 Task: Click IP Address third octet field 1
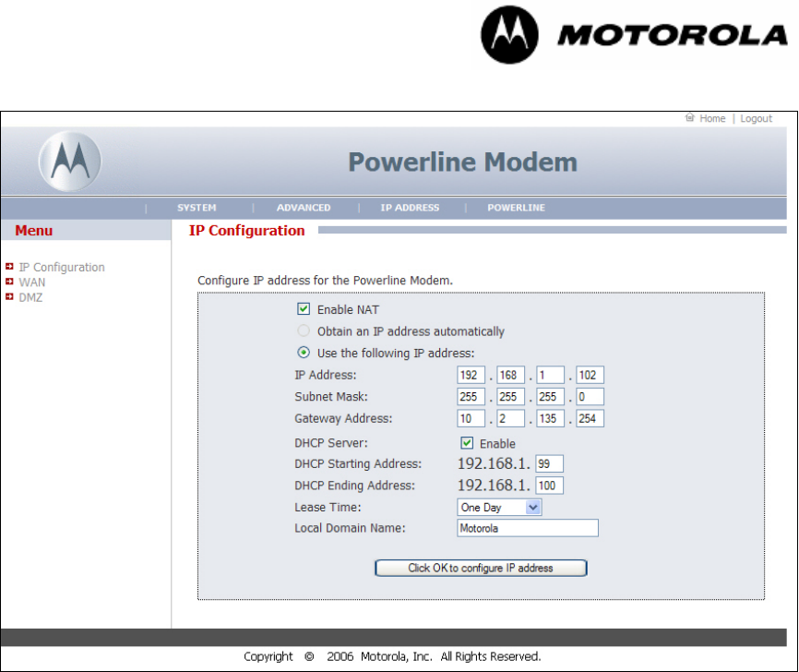550,375
